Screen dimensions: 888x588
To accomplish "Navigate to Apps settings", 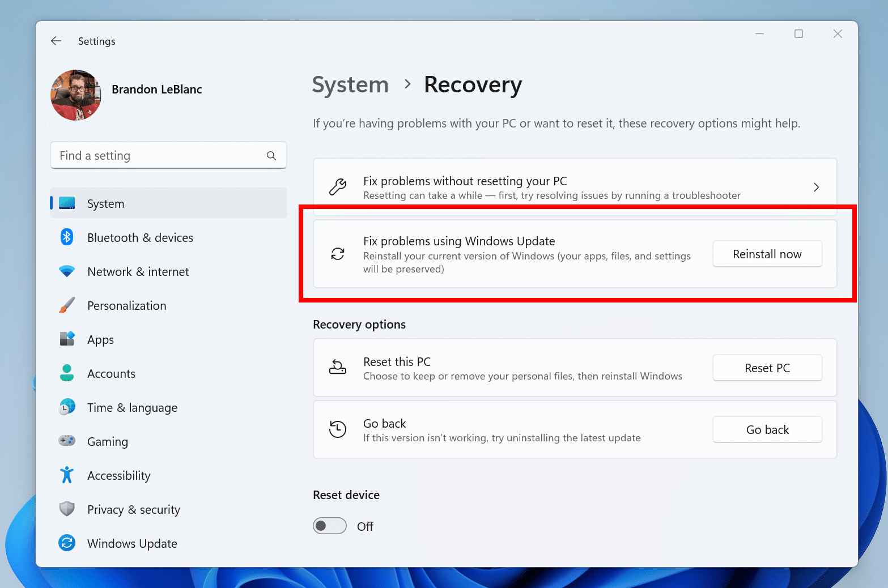I will [67, 339].
